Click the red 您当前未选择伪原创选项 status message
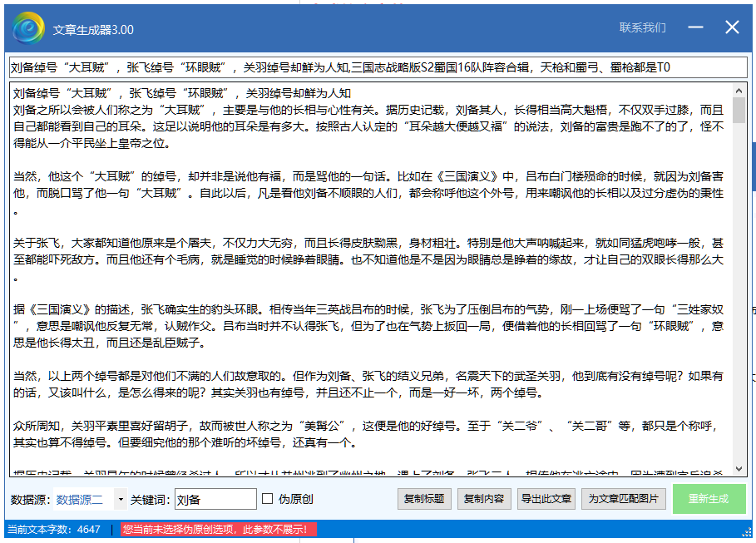This screenshot has height=543, width=756. click(x=219, y=530)
